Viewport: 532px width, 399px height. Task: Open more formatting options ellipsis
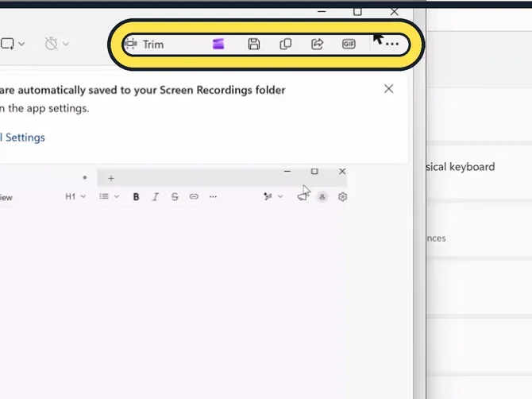(x=213, y=196)
